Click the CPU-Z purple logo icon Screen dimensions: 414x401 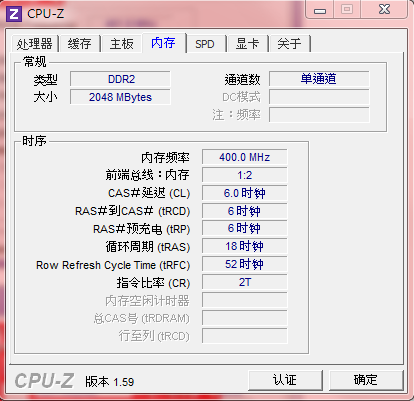14,14
